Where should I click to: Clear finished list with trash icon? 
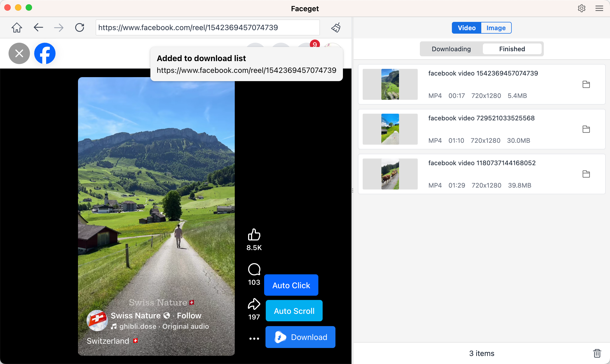[x=597, y=353]
